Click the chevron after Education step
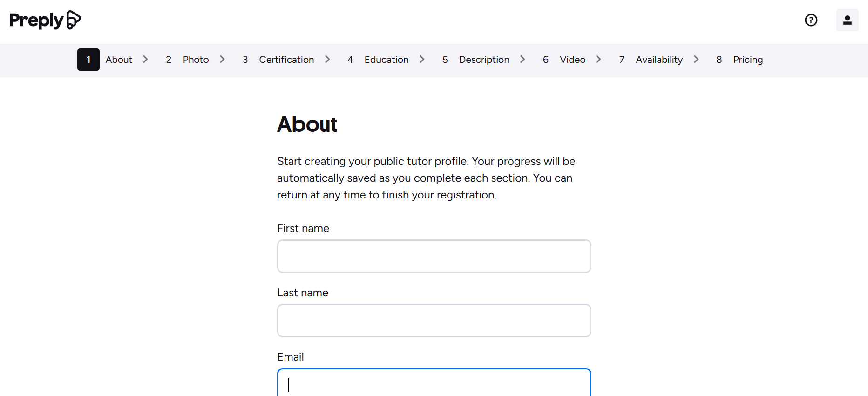Image resolution: width=868 pixels, height=396 pixels. [x=422, y=60]
